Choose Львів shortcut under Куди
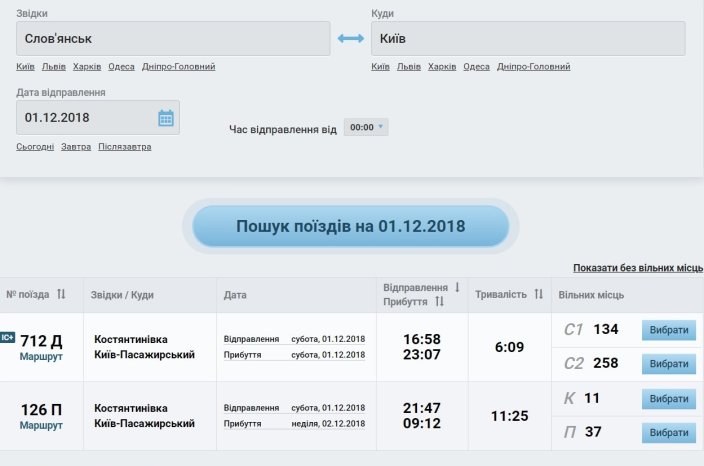704x466 pixels. point(409,66)
